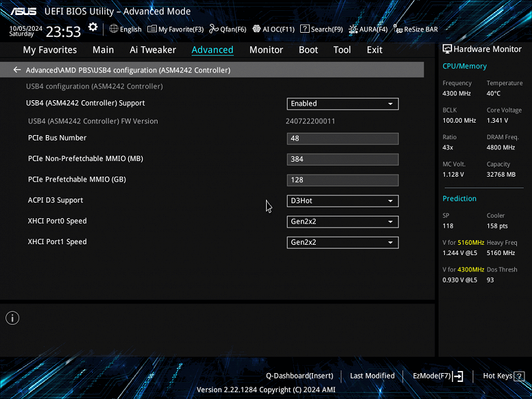Select the XHCI Port0 Speed label
532x399 pixels.
point(57,221)
